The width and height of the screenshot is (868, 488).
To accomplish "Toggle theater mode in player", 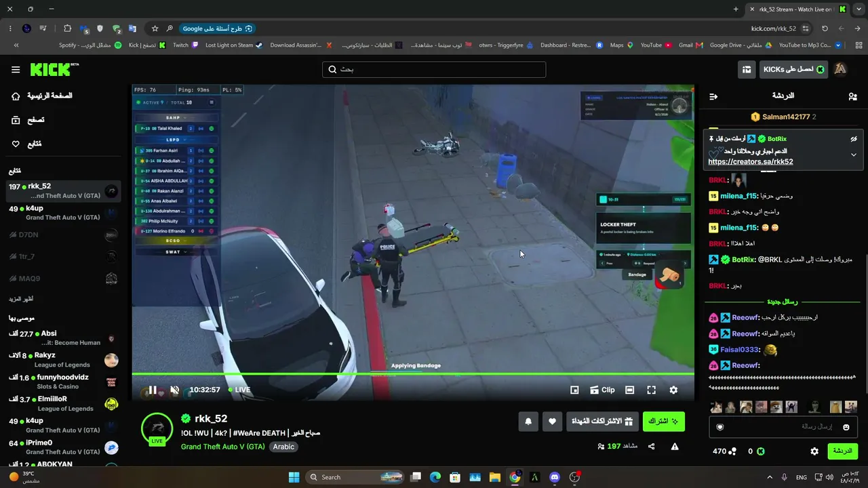I will pos(629,390).
